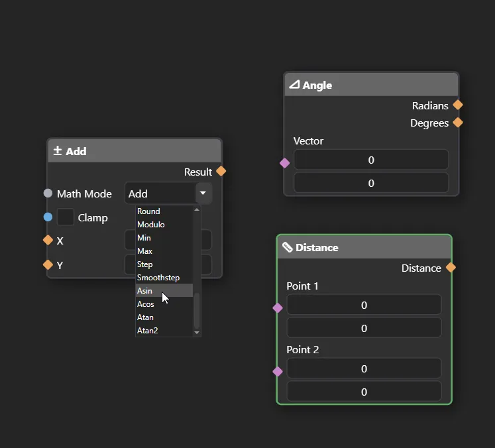Screen dimensions: 495x448
Task: Select Acos from the dropdown list
Action: (164, 304)
